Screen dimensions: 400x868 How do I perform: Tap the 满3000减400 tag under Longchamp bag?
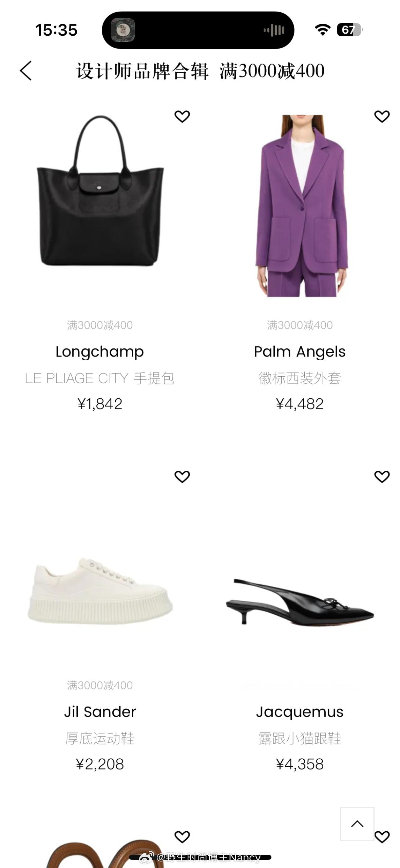pyautogui.click(x=100, y=325)
